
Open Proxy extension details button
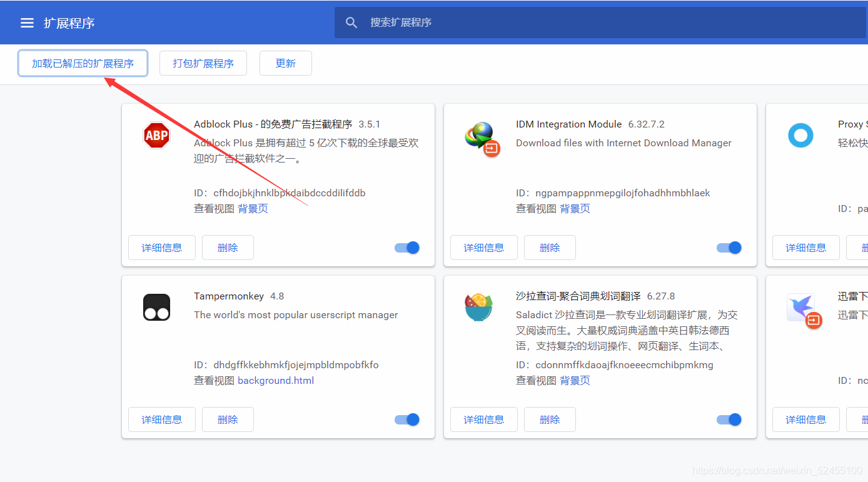806,248
